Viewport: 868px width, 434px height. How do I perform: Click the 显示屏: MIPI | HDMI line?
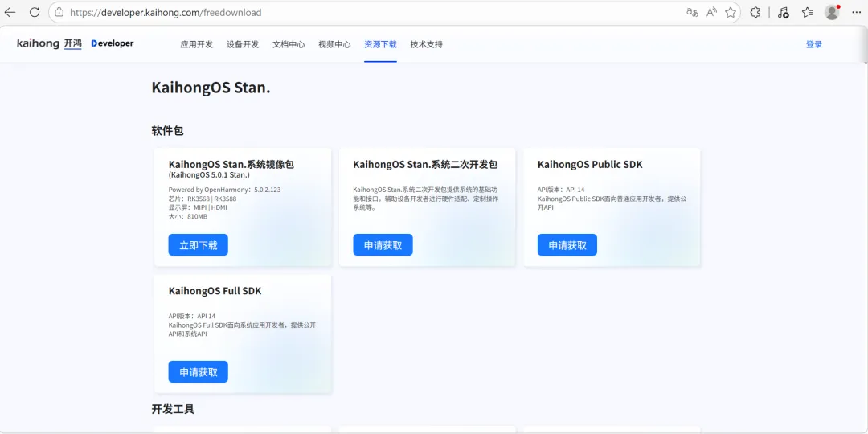coord(198,207)
